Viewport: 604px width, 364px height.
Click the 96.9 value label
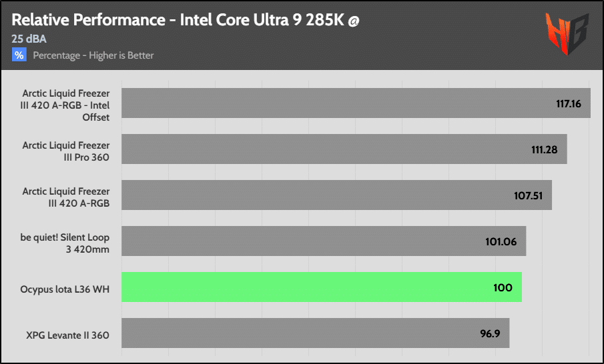[490, 333]
